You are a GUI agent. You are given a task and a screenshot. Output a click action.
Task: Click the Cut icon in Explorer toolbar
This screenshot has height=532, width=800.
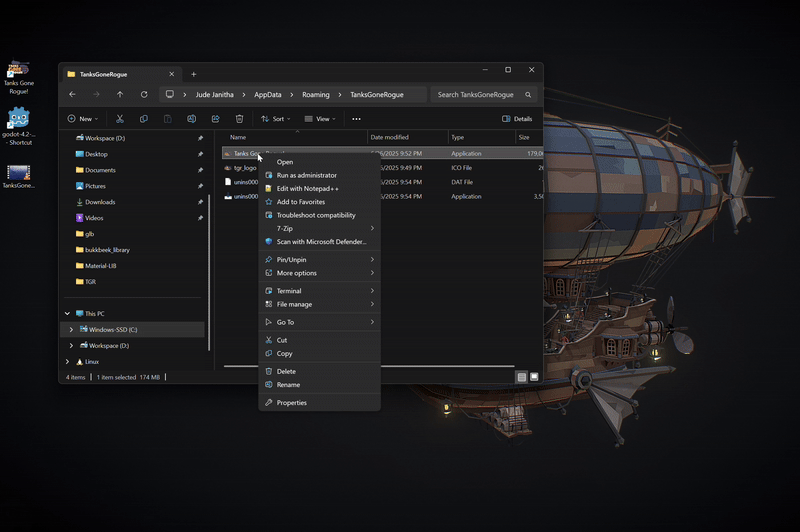pos(120,119)
